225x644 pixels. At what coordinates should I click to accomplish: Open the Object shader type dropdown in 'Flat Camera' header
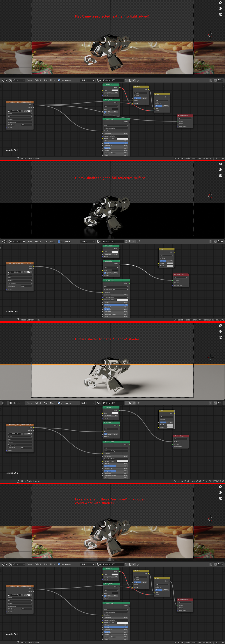point(17,80)
